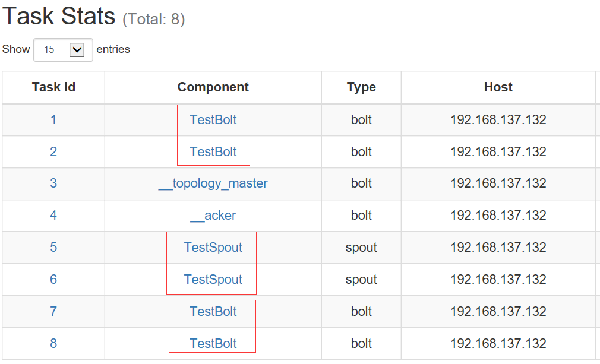Viewport: 600px width, 364px height.
Task: Open TestBolt component in task 8 row
Action: 213,344
